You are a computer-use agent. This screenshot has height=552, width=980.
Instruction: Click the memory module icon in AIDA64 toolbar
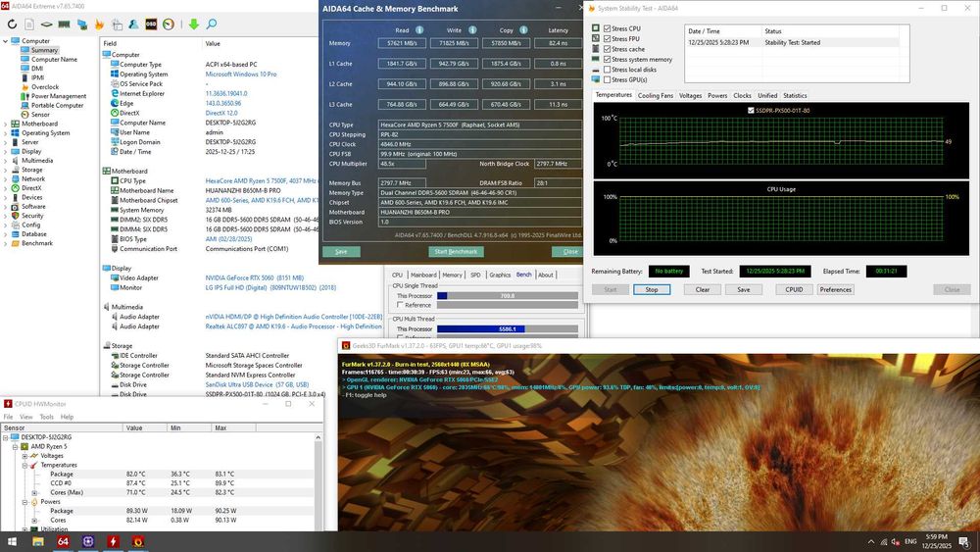click(x=64, y=25)
